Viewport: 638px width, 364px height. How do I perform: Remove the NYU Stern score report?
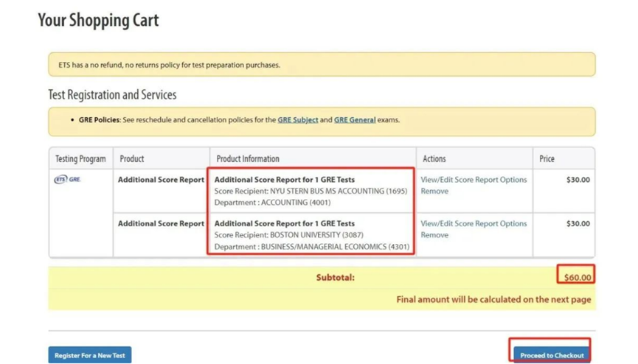(x=434, y=191)
